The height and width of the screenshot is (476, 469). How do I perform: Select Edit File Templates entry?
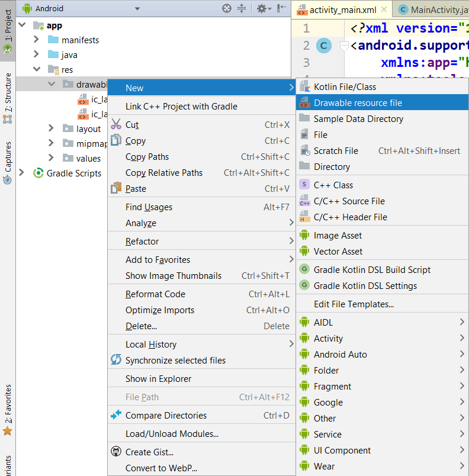tap(382, 304)
